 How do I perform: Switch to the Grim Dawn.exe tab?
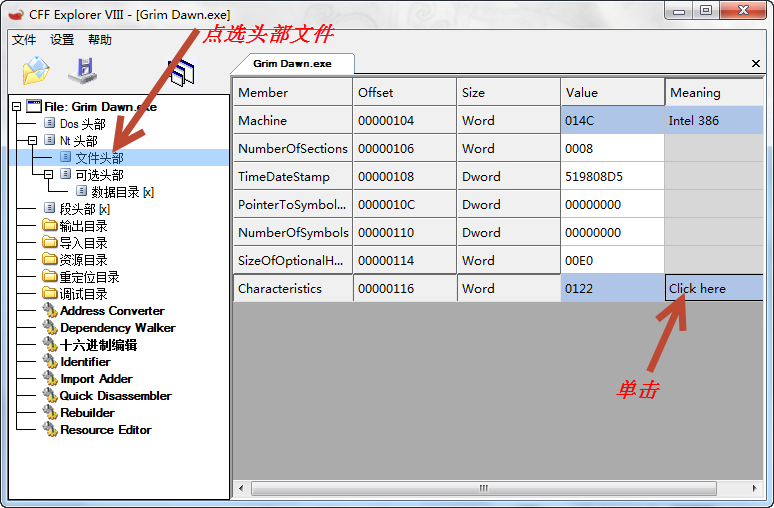click(x=292, y=63)
